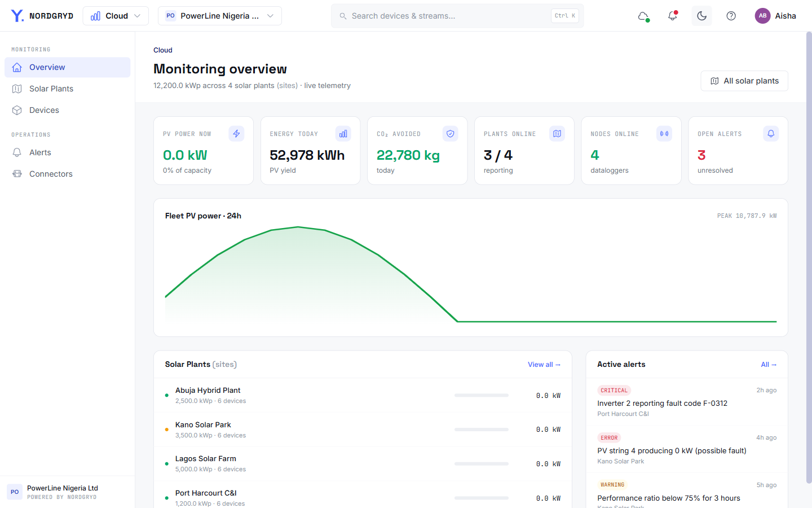Open the PowerLine Nigeria organization dropdown

[x=220, y=16]
